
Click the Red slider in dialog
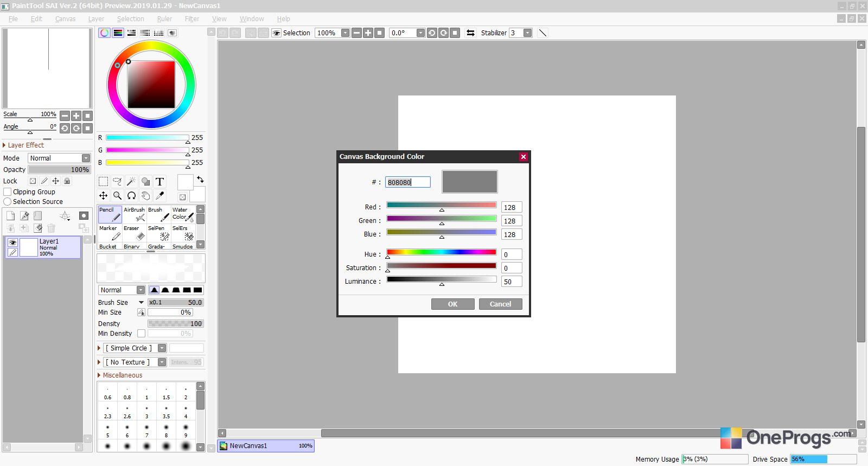point(442,205)
